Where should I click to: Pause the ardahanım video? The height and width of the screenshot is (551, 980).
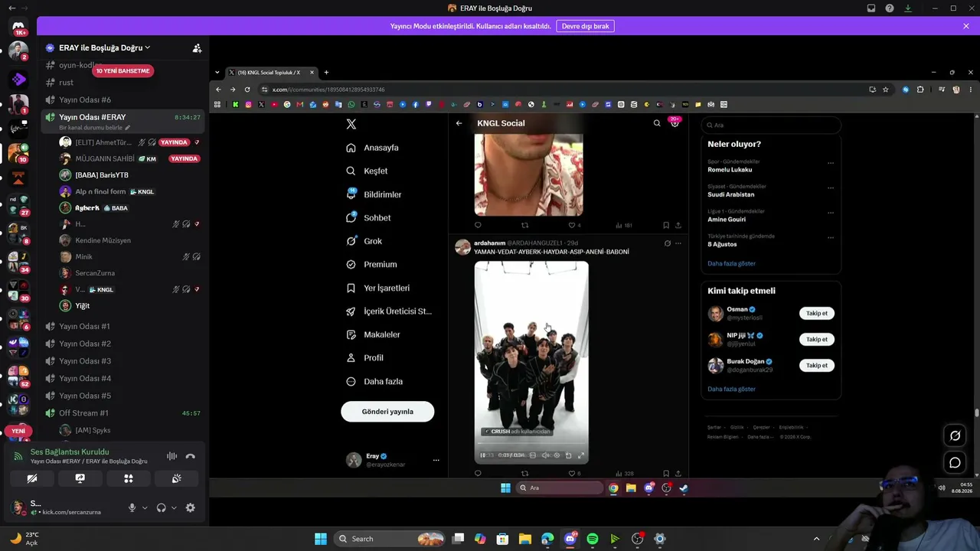pos(482,455)
